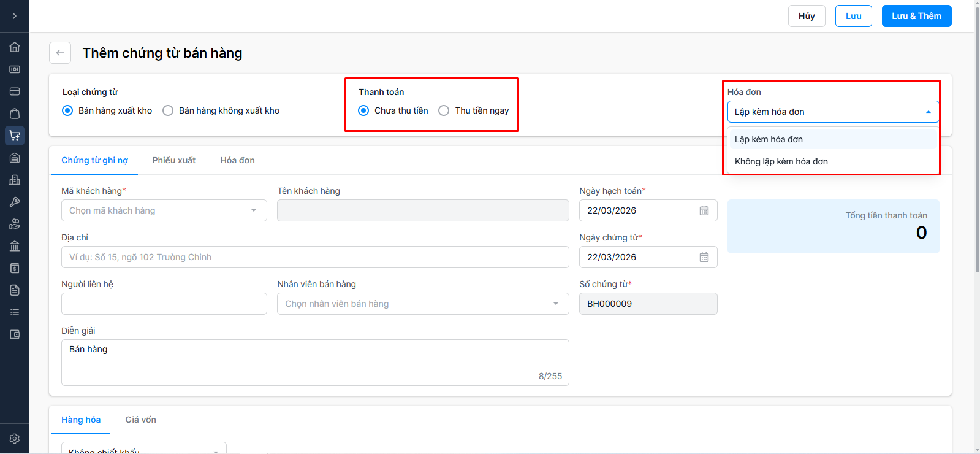This screenshot has width=980, height=454.
Task: Select Không lập kèm hóa đơn option
Action: point(781,161)
